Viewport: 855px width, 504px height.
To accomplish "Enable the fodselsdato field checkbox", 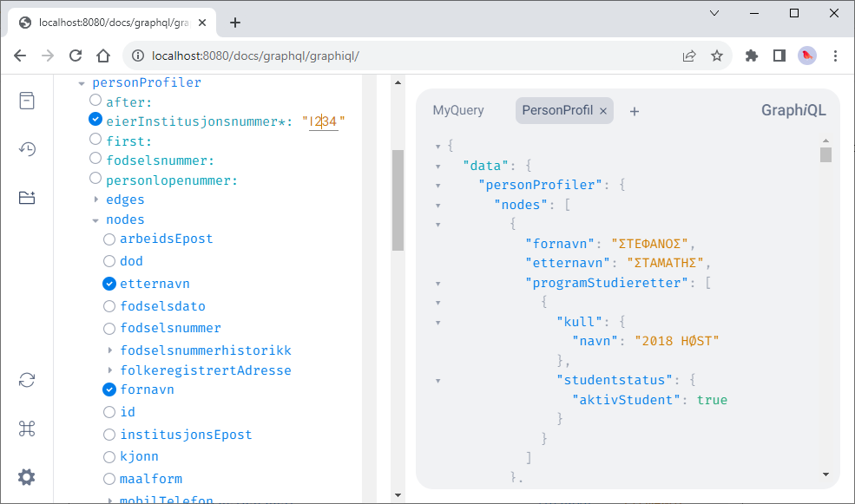I will 109,306.
